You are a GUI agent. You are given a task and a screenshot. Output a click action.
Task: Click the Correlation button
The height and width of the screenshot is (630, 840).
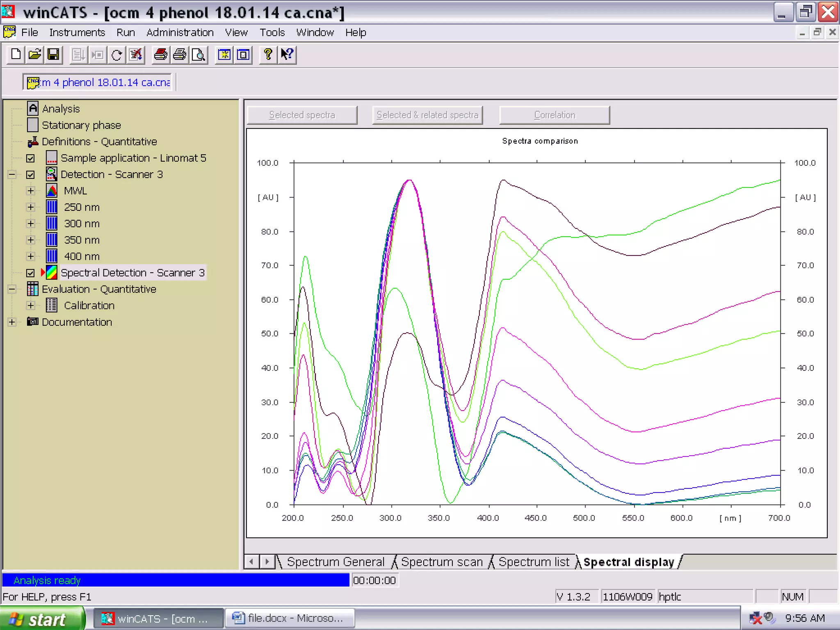[x=555, y=115]
